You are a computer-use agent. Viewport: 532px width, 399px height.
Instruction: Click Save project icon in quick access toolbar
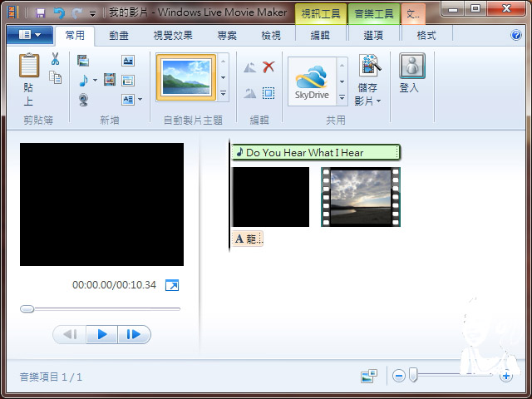point(41,13)
